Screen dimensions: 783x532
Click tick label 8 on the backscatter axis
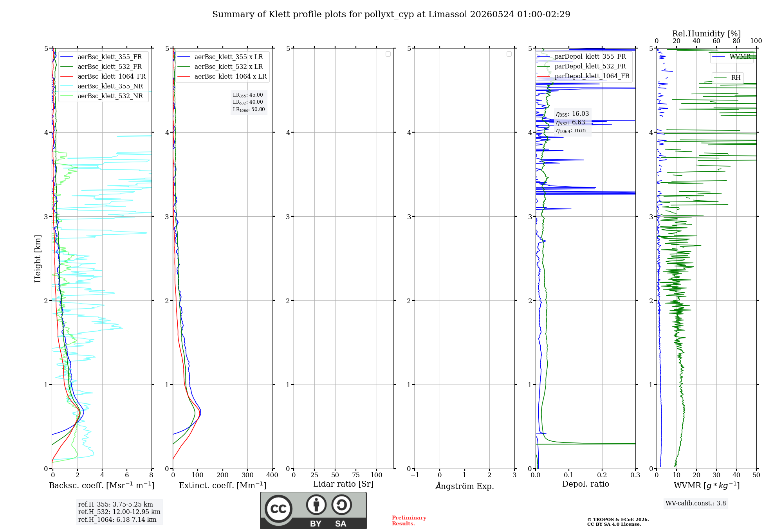[x=151, y=475]
